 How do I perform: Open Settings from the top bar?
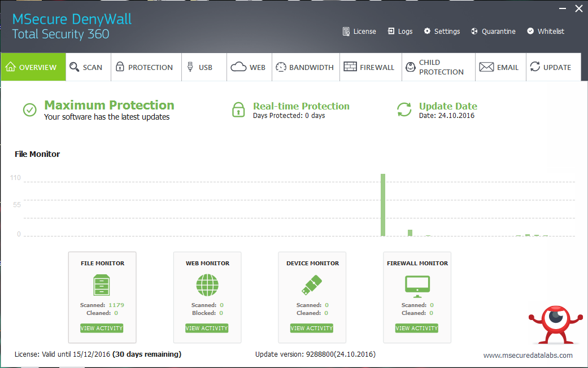442,32
